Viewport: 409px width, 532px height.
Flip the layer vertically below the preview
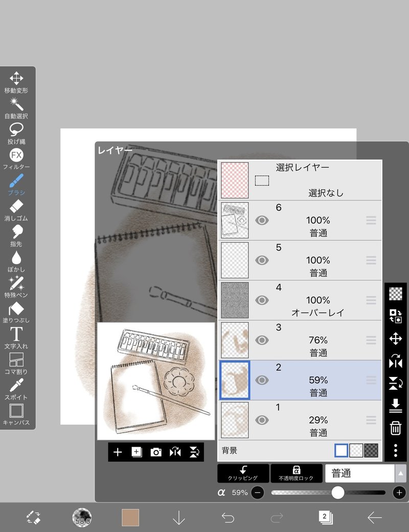click(x=194, y=452)
